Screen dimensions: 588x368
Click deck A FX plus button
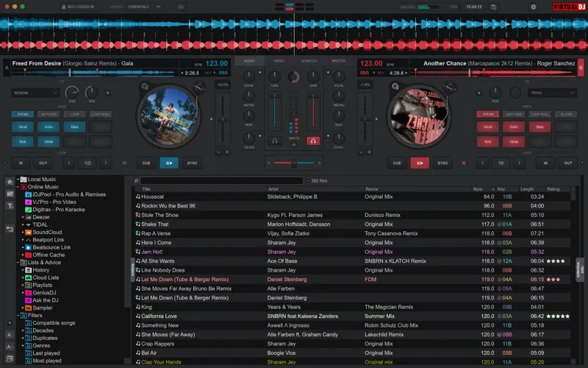(107, 93)
